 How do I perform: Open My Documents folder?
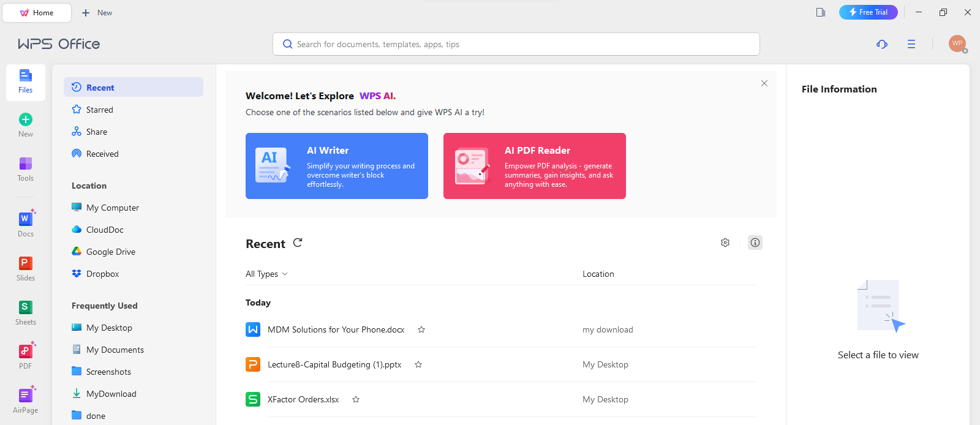click(134, 350)
